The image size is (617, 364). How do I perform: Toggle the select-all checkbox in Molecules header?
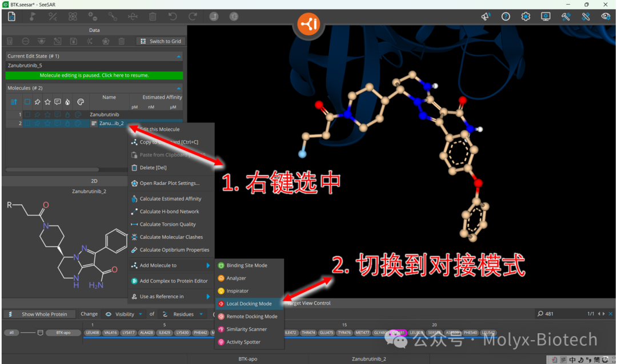click(x=27, y=102)
